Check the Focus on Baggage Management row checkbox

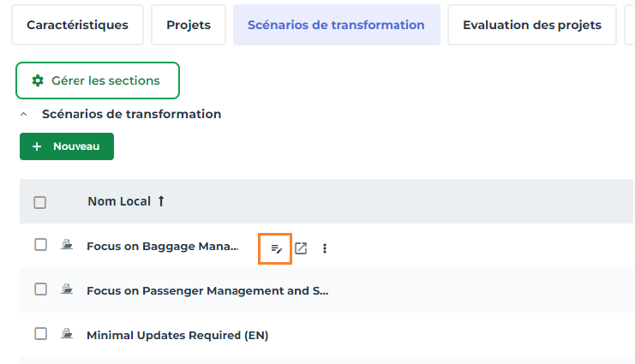pyautogui.click(x=40, y=245)
